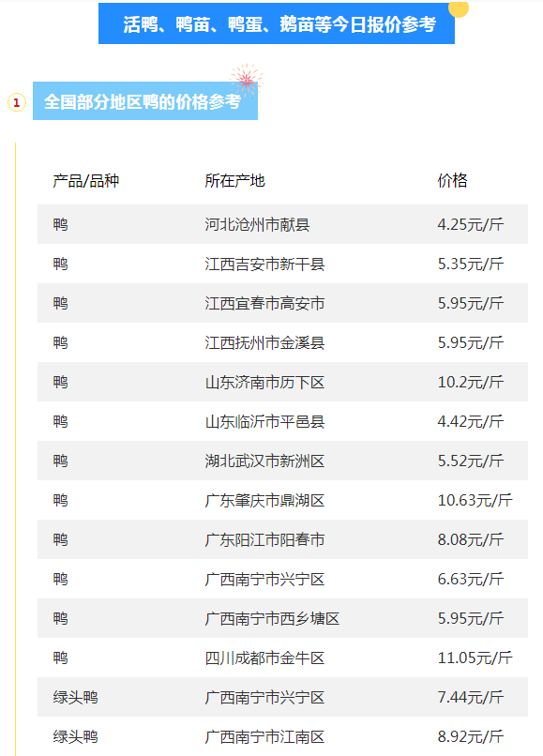The width and height of the screenshot is (543, 756).
Task: Select the 广东阳江市阳春市 origin cell
Action: (264, 540)
